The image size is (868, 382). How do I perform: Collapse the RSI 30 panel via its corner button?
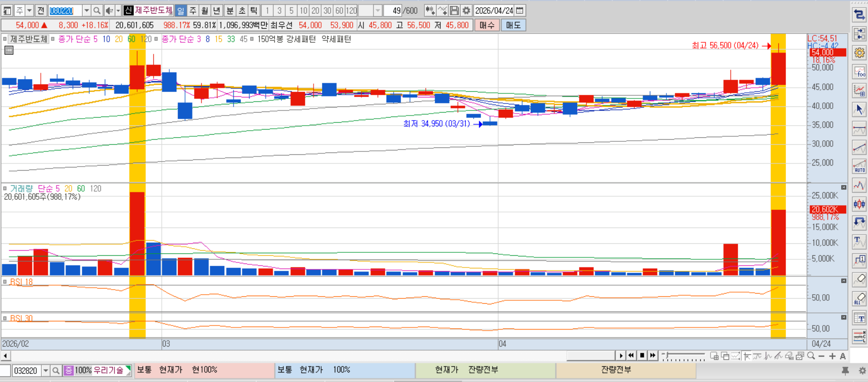(x=844, y=317)
